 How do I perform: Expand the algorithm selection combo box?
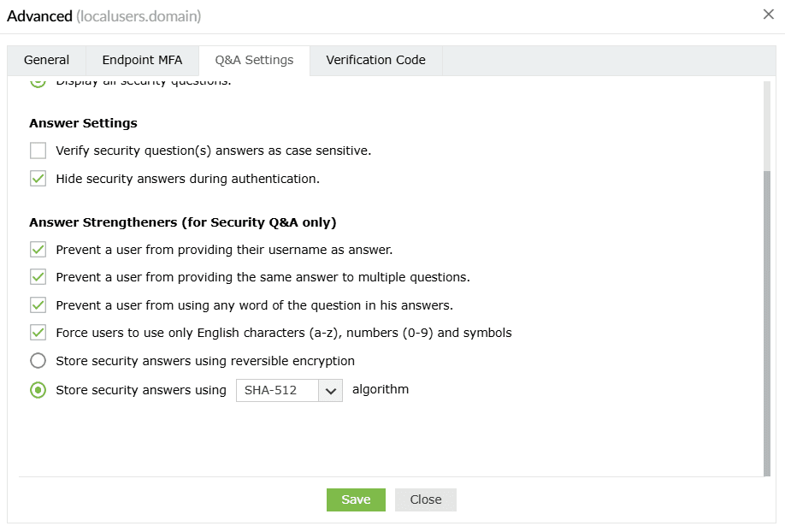pyautogui.click(x=289, y=390)
